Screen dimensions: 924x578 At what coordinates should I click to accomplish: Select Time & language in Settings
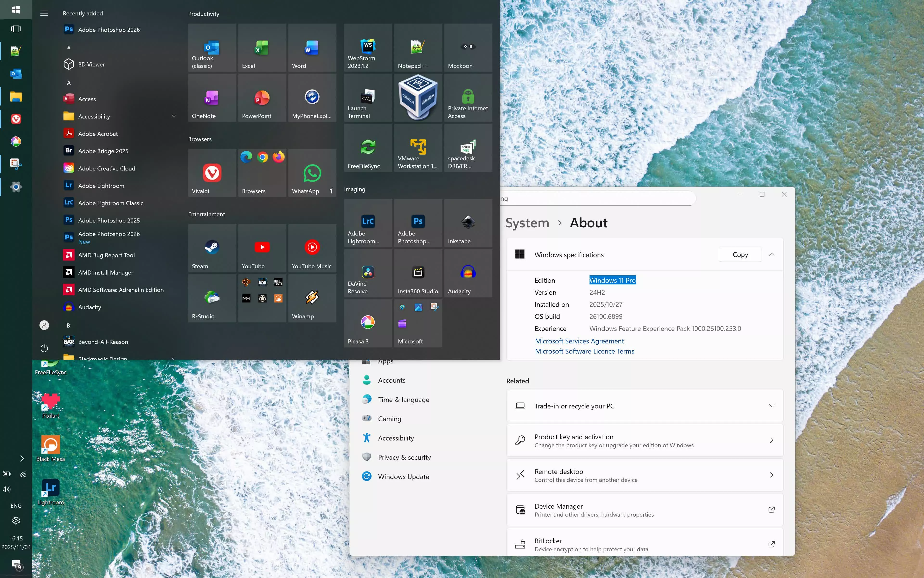coord(403,400)
